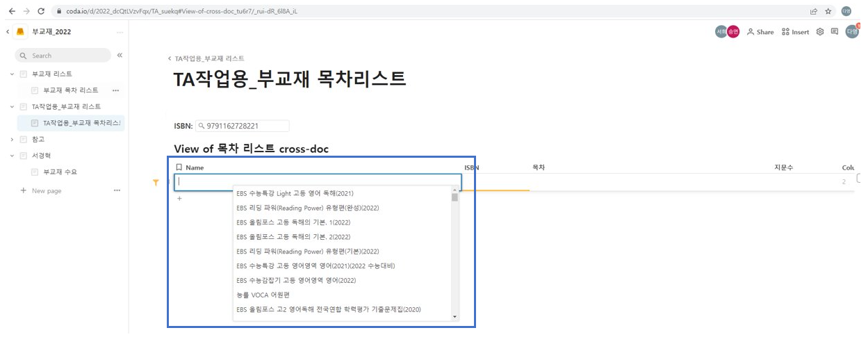Click the ISBN filter field 9791162728221
868x344 pixels.
(x=242, y=126)
